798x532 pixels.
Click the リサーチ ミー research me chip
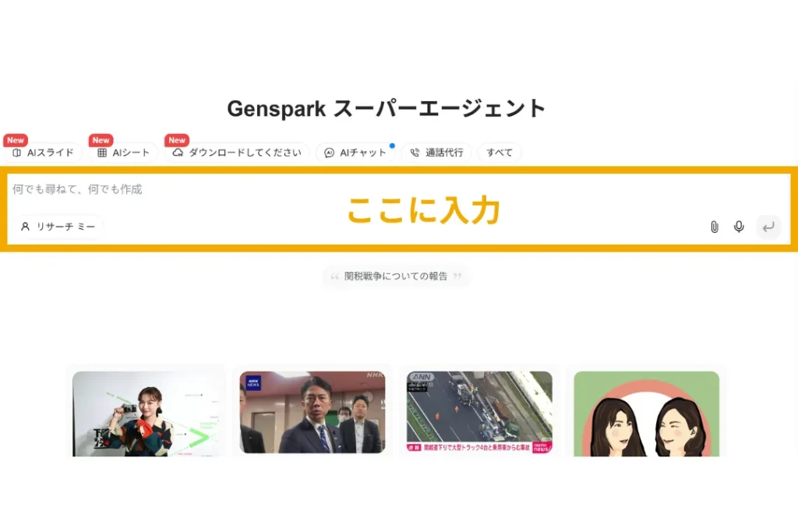pos(58,227)
